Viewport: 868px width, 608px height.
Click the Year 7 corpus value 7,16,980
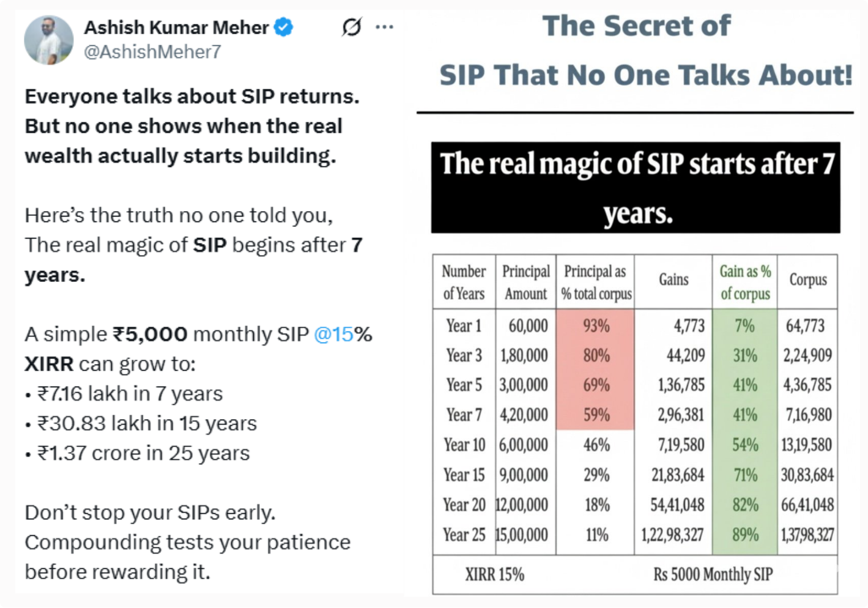pos(807,415)
